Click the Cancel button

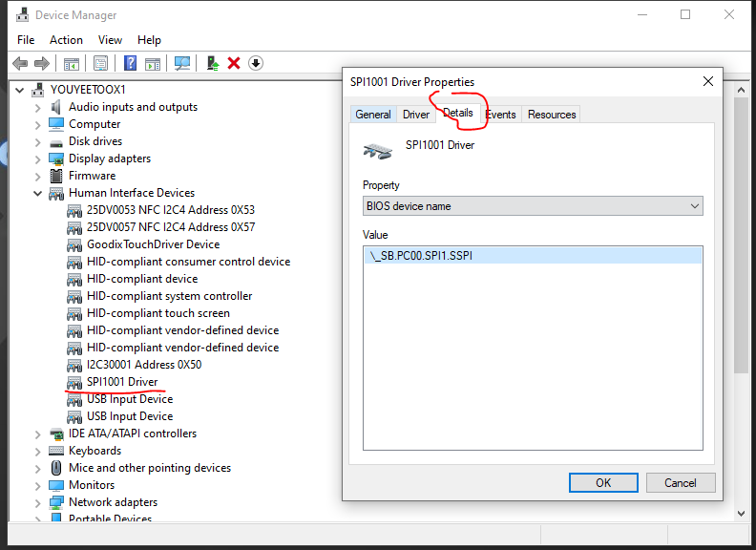point(681,483)
